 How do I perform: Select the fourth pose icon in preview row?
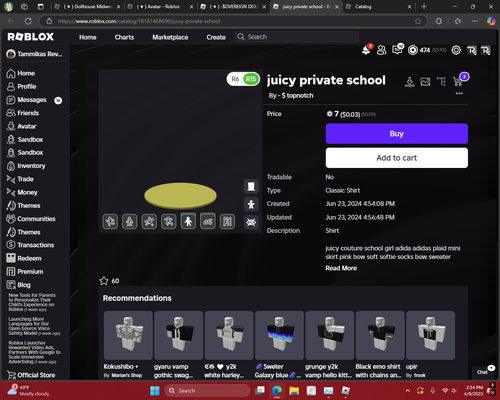[169, 222]
